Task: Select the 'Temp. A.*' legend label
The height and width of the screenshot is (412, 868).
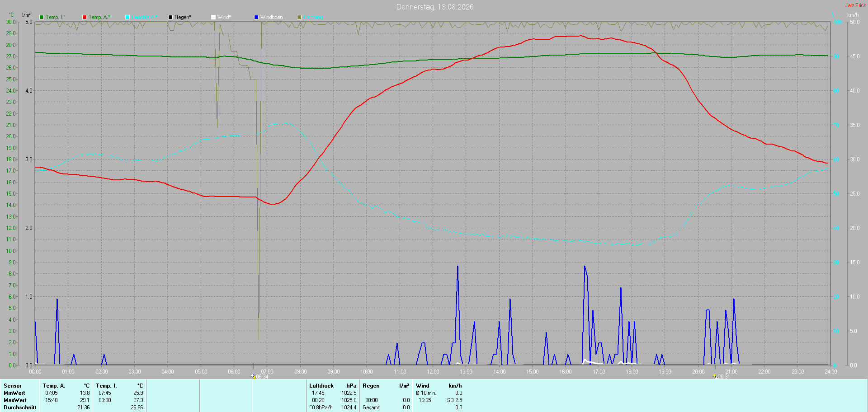Action: (x=99, y=17)
